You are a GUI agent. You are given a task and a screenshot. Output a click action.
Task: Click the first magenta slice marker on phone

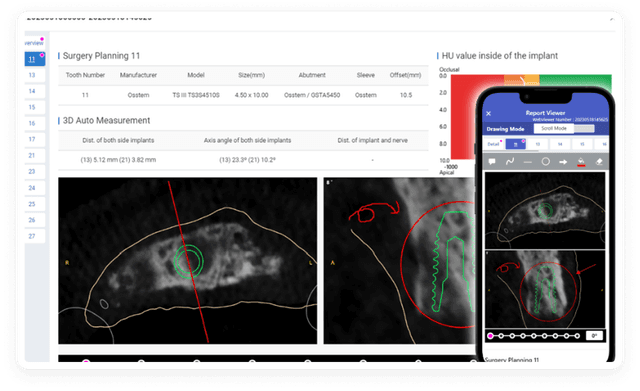click(x=491, y=336)
